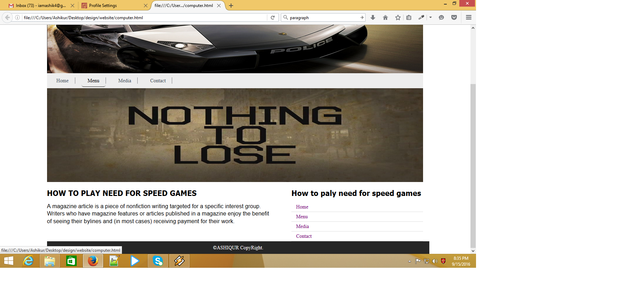Click the Firefox taskbar icon
The height and width of the screenshot is (288, 644).
[x=93, y=261]
